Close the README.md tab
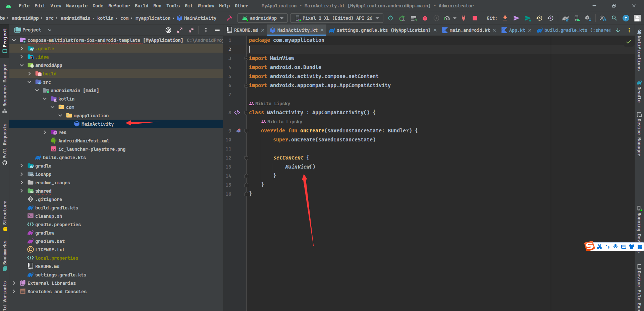This screenshot has width=644, height=311. 263,30
